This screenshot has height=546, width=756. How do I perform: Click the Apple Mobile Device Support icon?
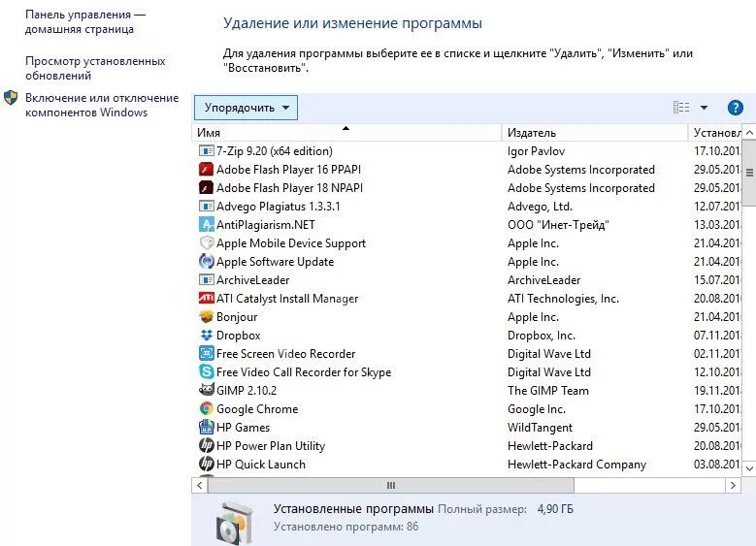[207, 242]
